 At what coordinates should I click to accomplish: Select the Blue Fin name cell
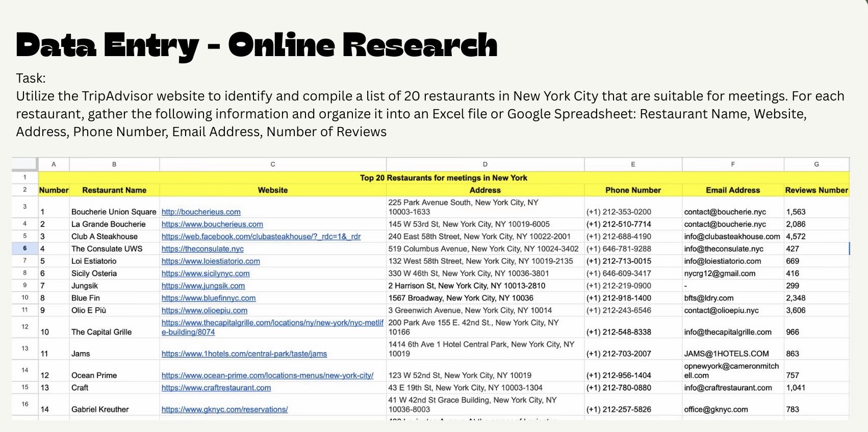[x=114, y=298]
